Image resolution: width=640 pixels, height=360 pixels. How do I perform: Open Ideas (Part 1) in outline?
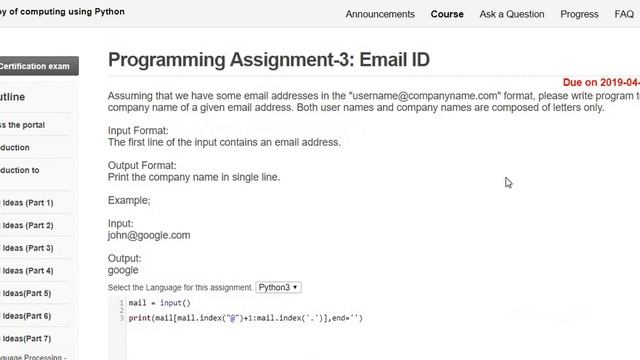(28, 203)
